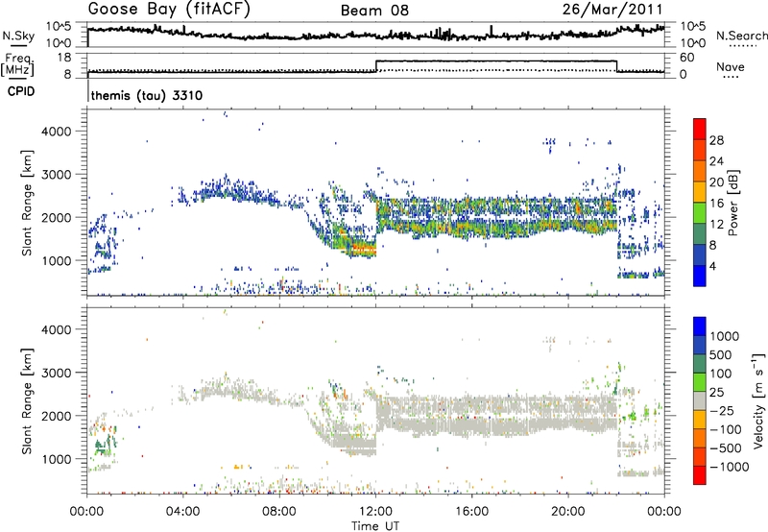The image size is (768, 532).
Task: Click the "2000" tick on the velocity panel
Action: pyautogui.click(x=56, y=416)
